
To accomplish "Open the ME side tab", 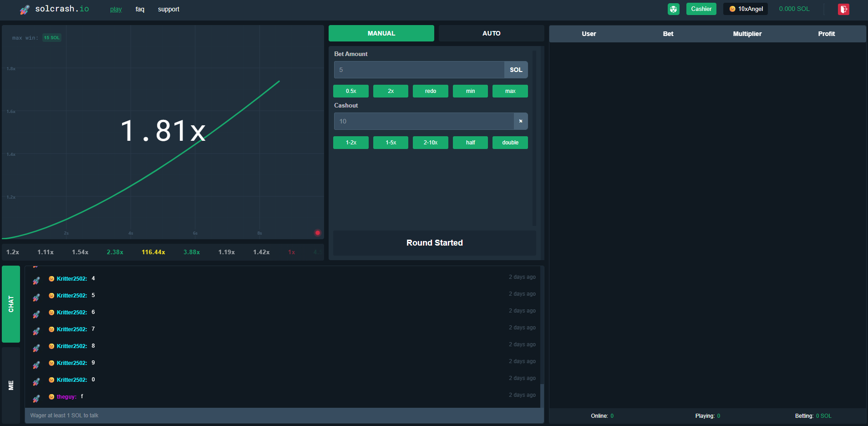I will 11,385.
